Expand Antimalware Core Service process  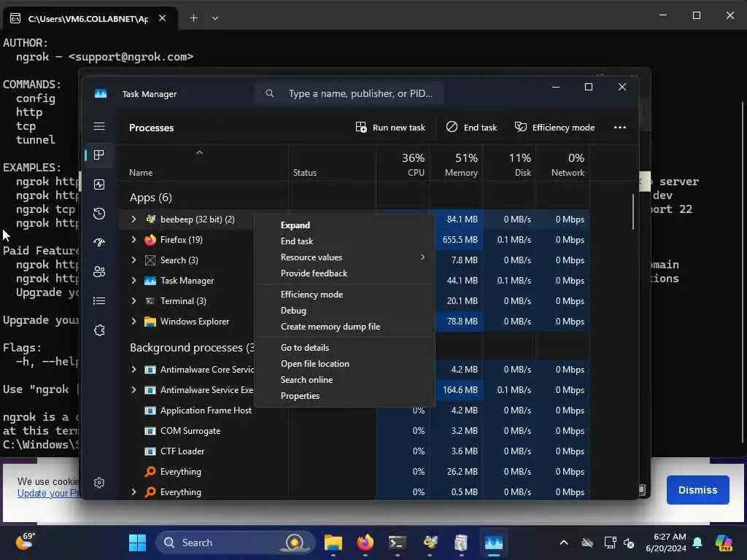133,370
